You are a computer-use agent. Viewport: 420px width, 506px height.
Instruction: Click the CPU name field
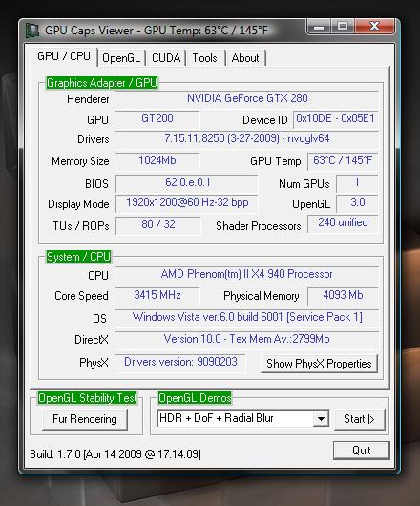point(247,275)
